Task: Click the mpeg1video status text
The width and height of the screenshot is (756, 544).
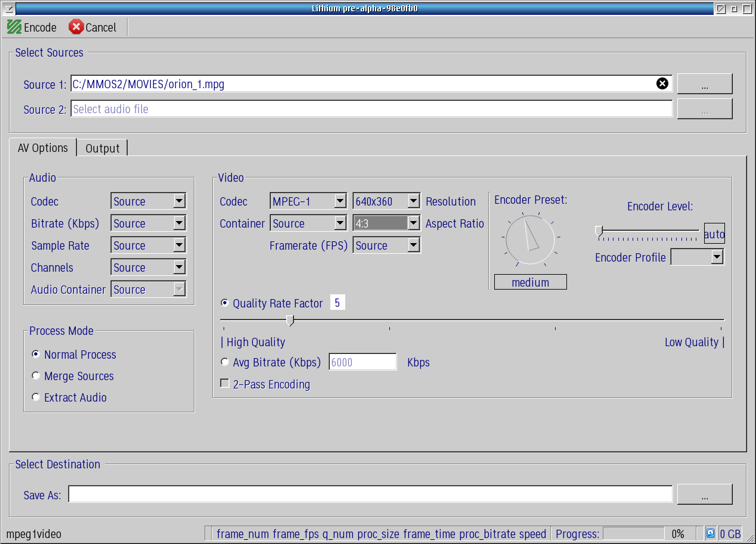Action: [x=33, y=534]
